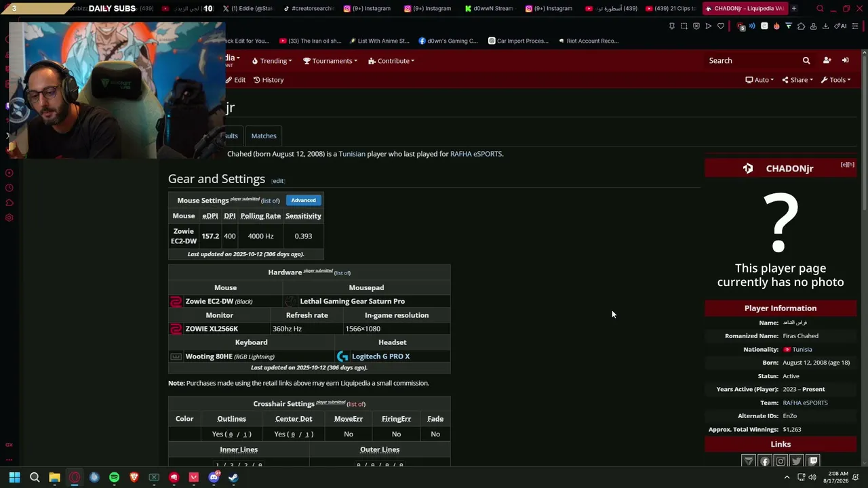Open the Share dropdown
Screen dimensions: 868x488
(x=797, y=80)
